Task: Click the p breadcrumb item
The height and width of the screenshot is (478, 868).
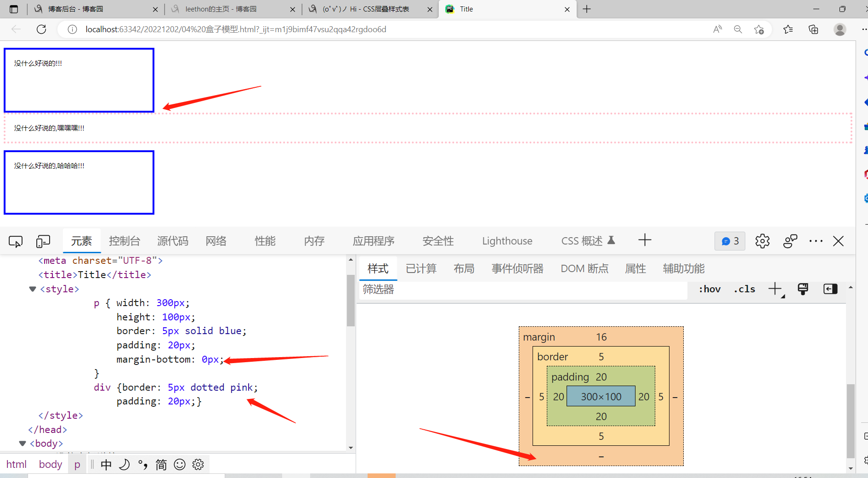Action: 77,464
